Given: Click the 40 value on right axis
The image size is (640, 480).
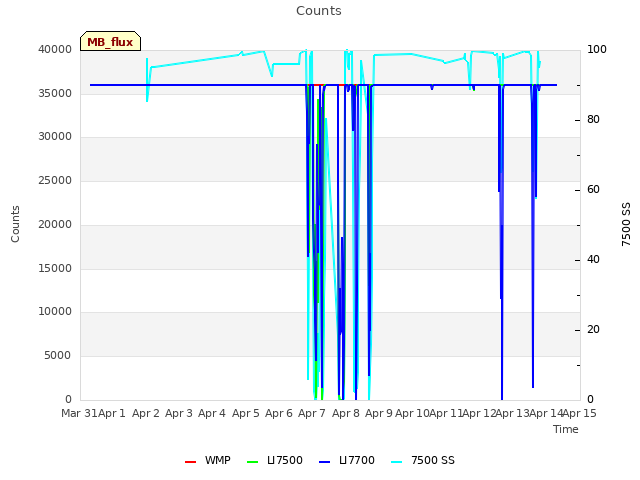Looking at the screenshot, I should [x=593, y=260].
